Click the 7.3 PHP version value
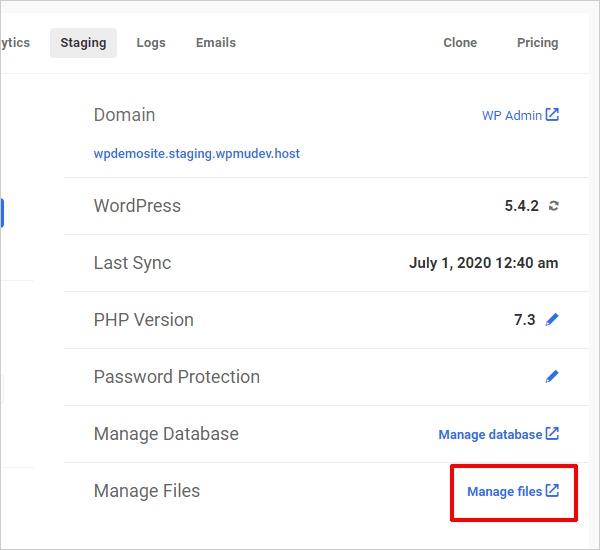This screenshot has height=550, width=600. click(x=525, y=320)
